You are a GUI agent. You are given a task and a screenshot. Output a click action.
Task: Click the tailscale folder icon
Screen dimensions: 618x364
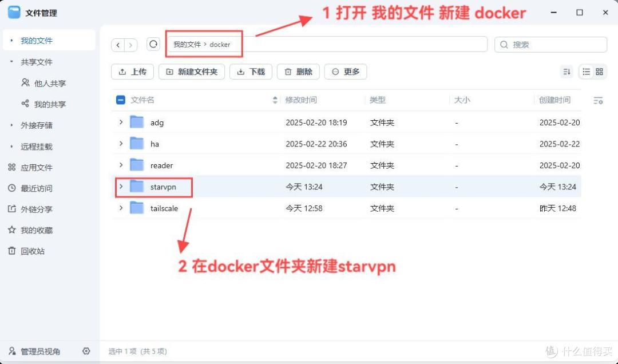tap(137, 208)
